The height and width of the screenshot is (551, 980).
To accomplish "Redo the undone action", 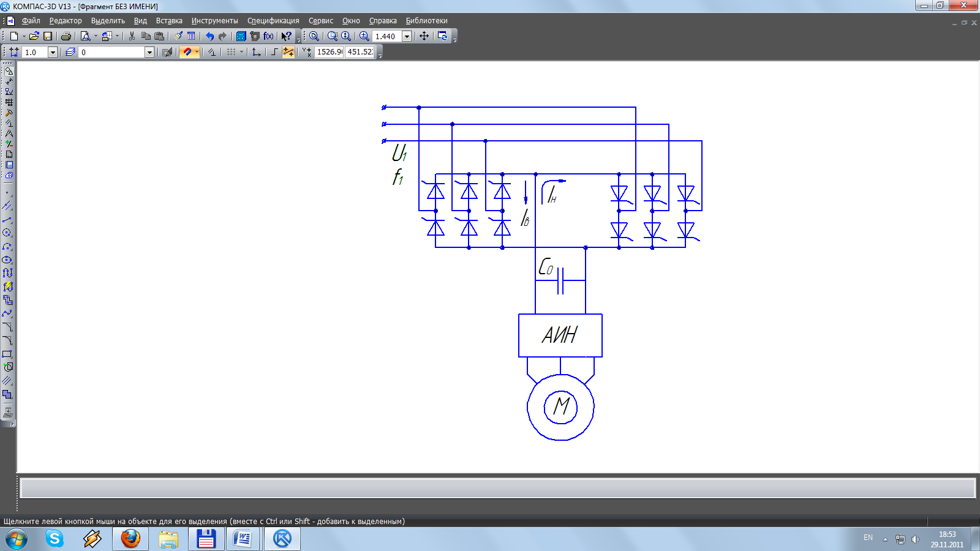I will [x=223, y=36].
